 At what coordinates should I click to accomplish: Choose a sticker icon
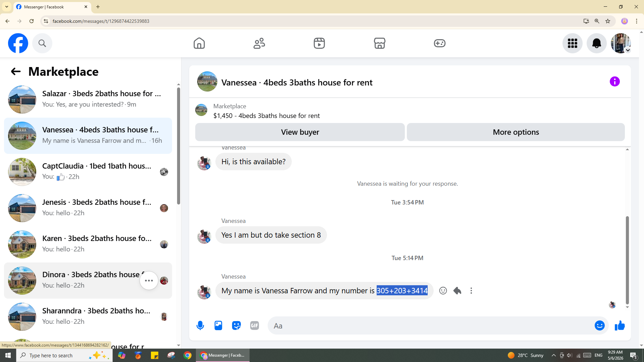(236, 325)
